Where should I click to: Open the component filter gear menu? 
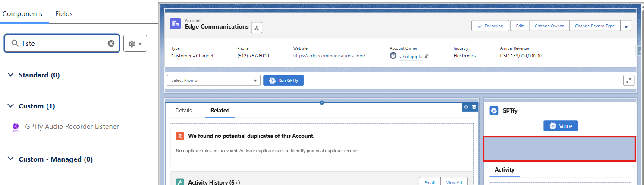tap(135, 44)
